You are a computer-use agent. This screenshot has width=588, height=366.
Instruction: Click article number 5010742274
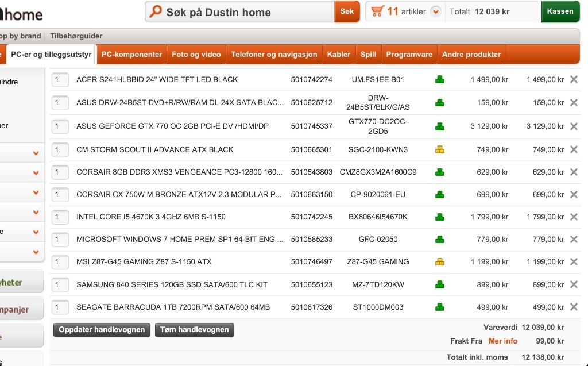[312, 80]
